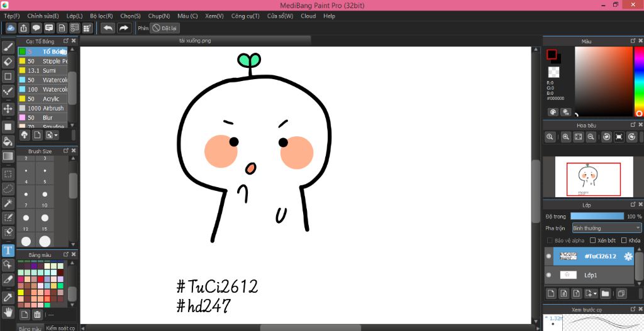This screenshot has height=331, width=644.
Task: Select the Lasso selection tool
Action: click(8, 188)
